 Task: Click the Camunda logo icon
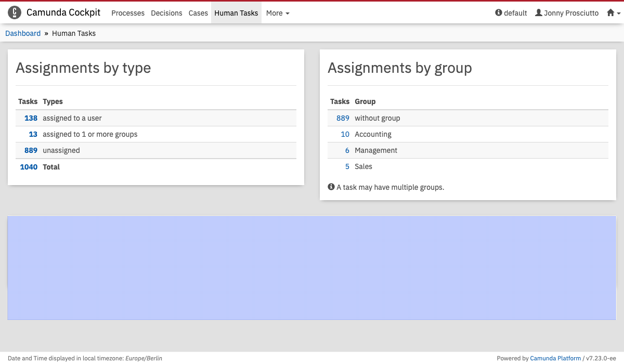(x=15, y=13)
